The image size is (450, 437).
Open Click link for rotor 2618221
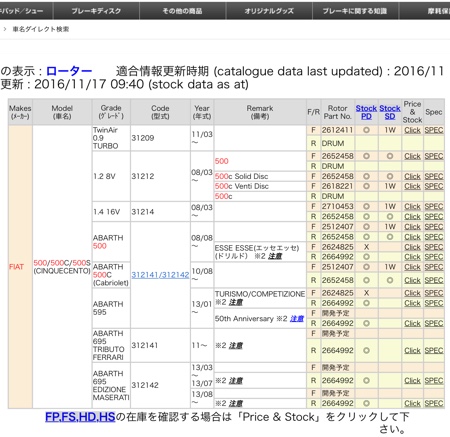pyautogui.click(x=412, y=186)
